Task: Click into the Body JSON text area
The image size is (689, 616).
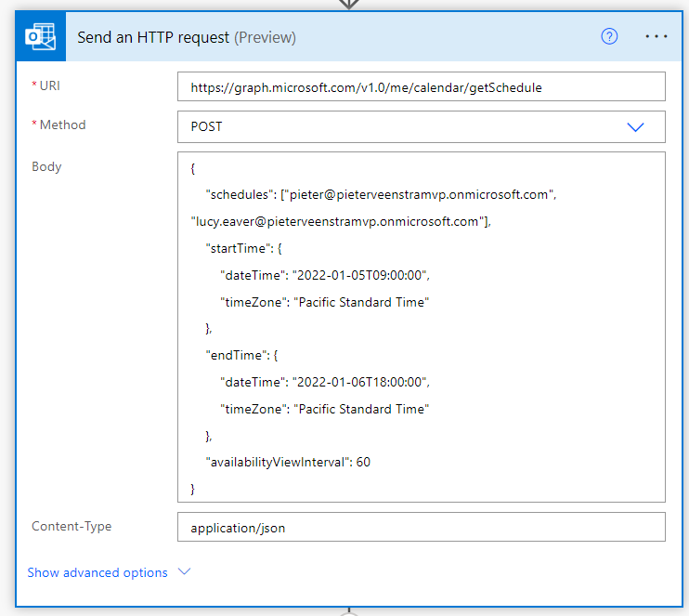Action: coord(421,327)
